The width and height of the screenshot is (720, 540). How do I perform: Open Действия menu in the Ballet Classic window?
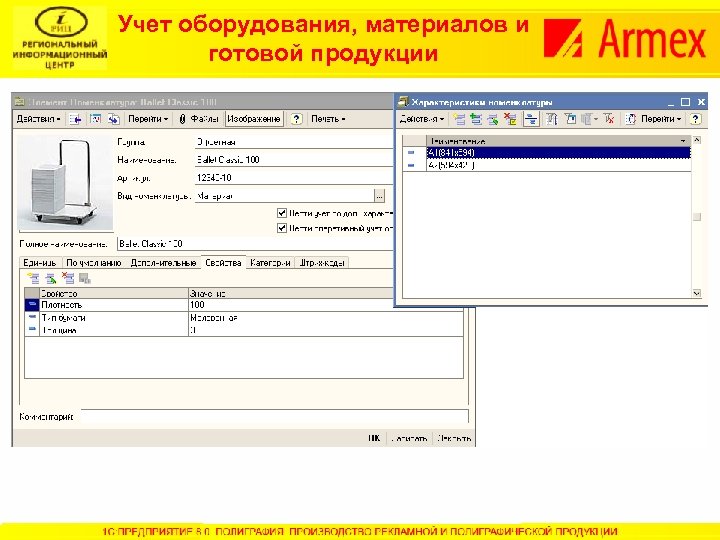(x=38, y=119)
